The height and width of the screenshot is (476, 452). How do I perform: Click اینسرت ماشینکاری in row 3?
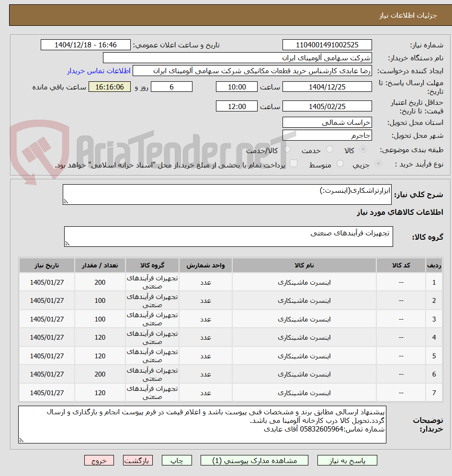tap(304, 320)
